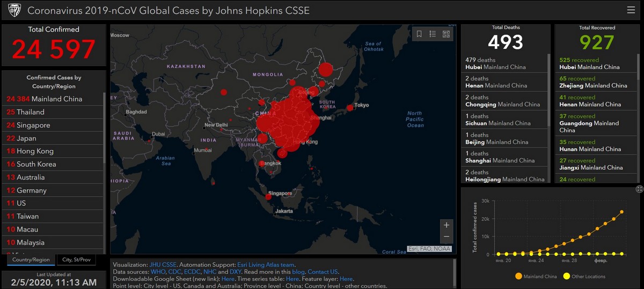Click the 35 recovered Hunan entry

(596, 145)
